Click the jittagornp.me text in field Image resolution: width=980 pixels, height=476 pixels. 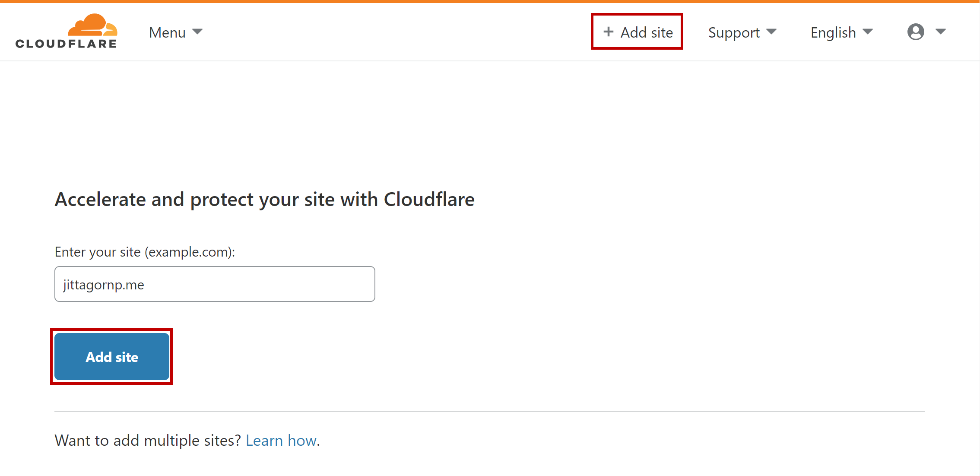(x=104, y=285)
